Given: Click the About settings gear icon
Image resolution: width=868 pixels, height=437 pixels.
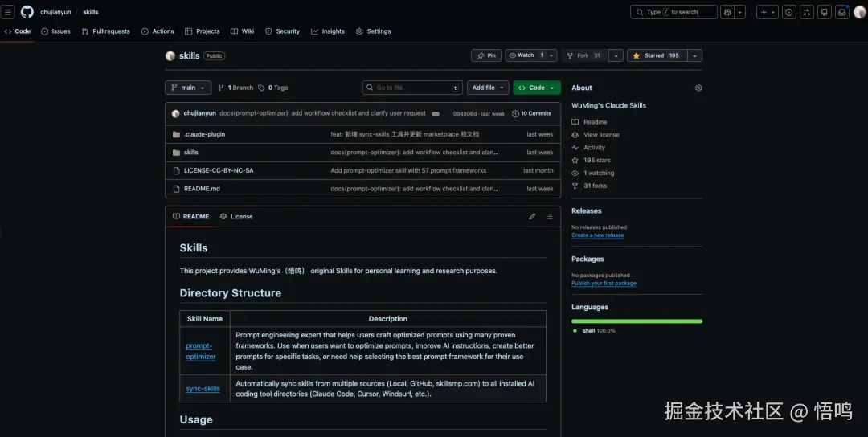Looking at the screenshot, I should 698,88.
